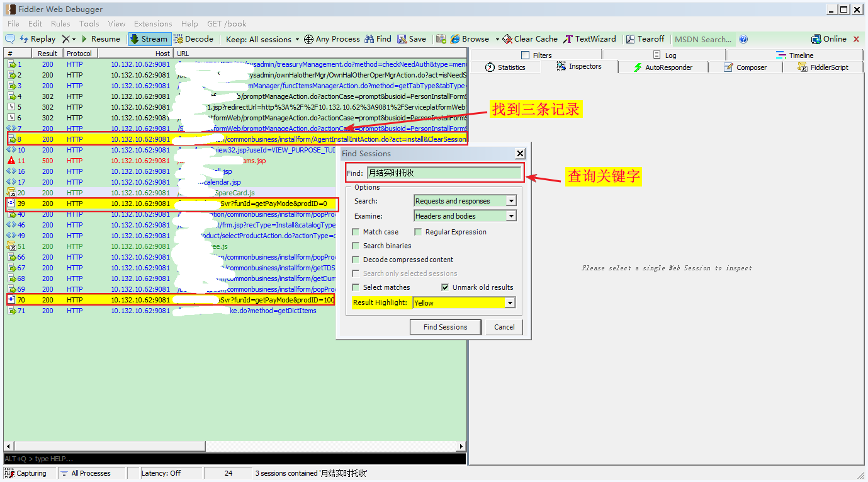Click the URL column header

point(320,54)
